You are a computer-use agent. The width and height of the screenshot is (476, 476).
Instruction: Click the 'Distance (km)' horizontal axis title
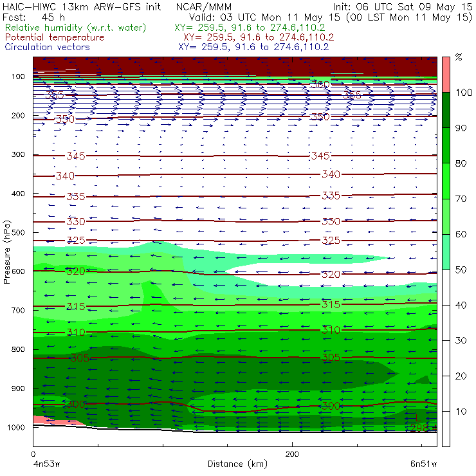pyautogui.click(x=238, y=464)
